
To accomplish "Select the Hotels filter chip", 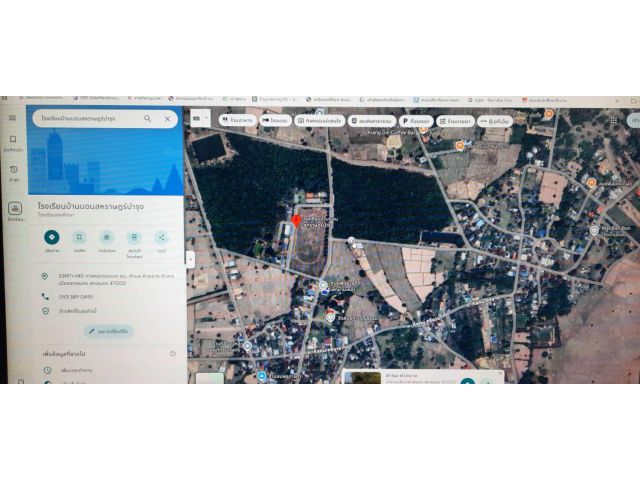I will (x=276, y=121).
